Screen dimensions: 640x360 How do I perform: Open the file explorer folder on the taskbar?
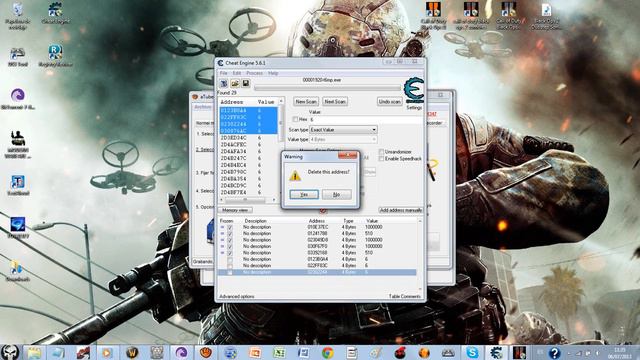pos(34,353)
